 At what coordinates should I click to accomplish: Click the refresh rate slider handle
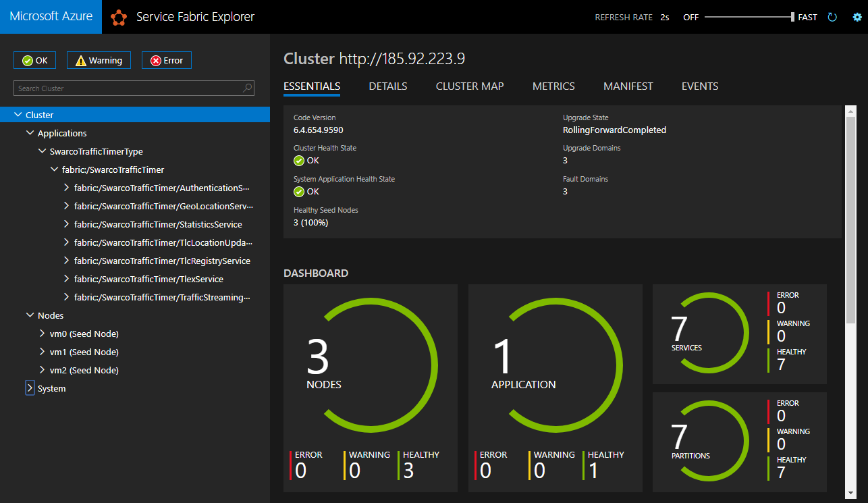(x=792, y=18)
